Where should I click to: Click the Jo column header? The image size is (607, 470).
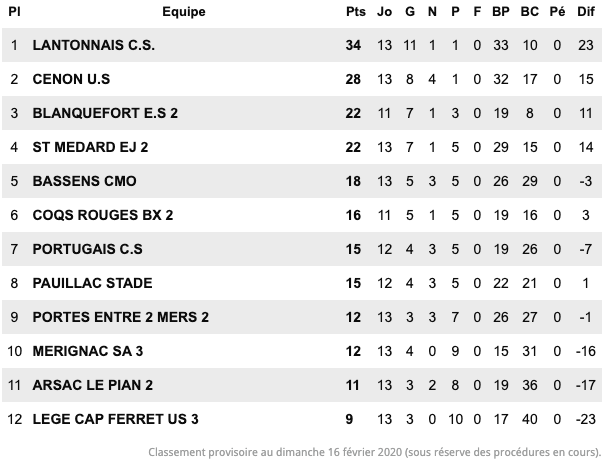(384, 12)
